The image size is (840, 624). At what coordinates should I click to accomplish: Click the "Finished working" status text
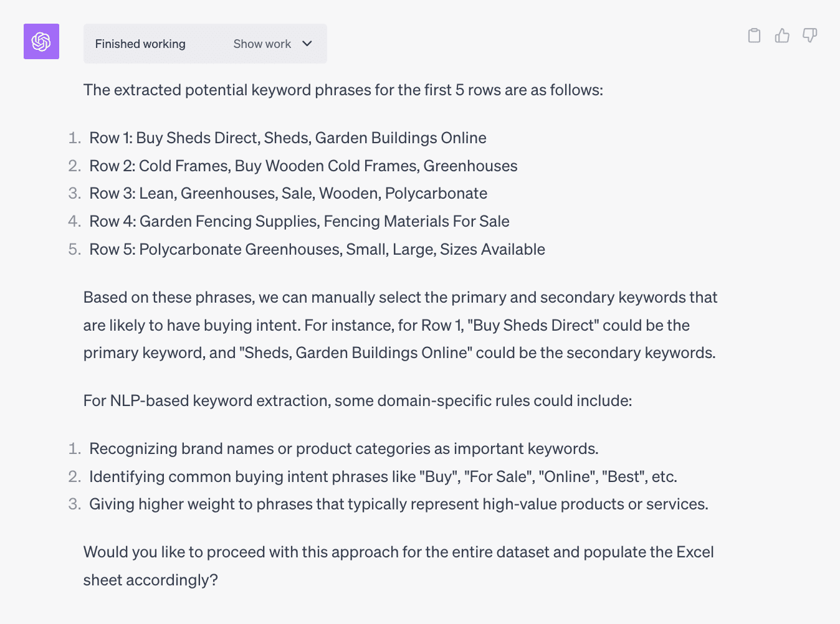pos(140,44)
